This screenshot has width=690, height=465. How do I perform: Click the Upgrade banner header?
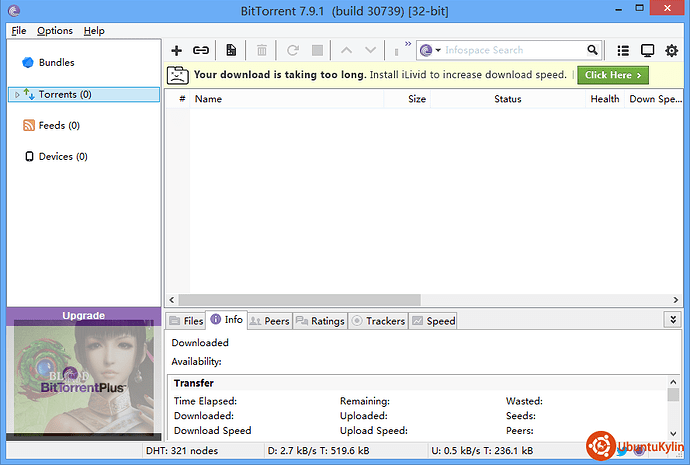click(84, 315)
